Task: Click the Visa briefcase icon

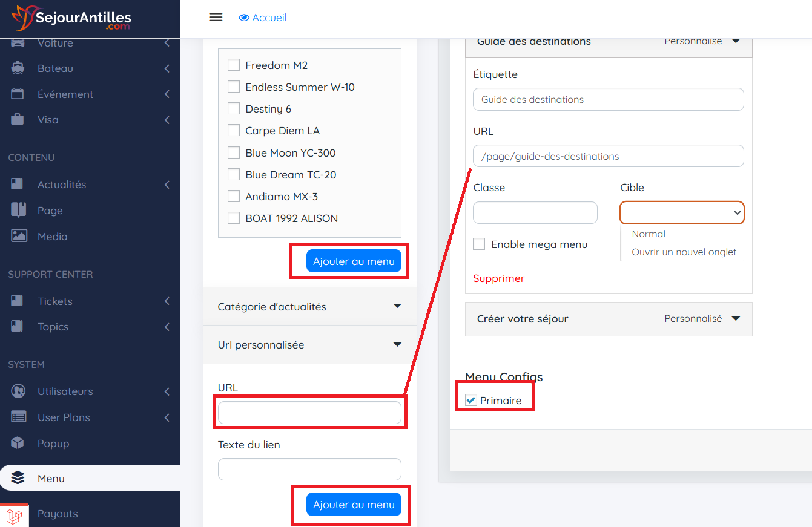Action: point(18,120)
